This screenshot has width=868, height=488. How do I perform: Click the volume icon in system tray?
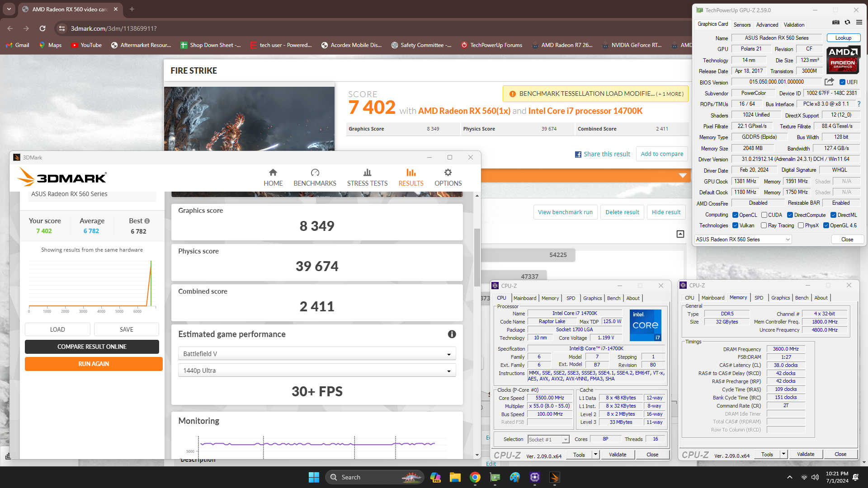click(815, 477)
